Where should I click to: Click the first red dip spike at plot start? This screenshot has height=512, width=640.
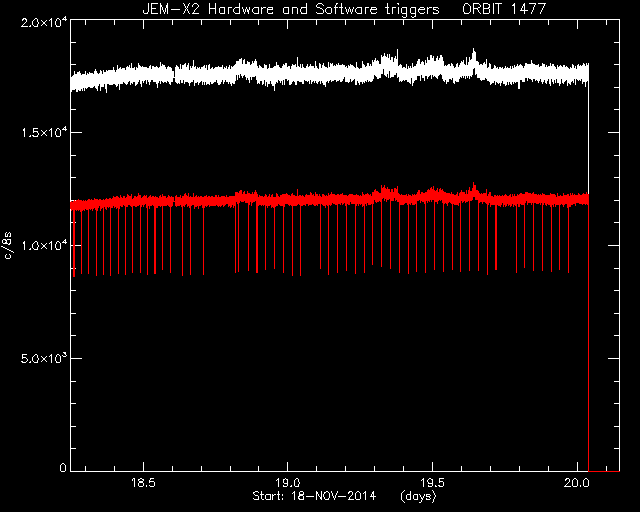[x=74, y=245]
